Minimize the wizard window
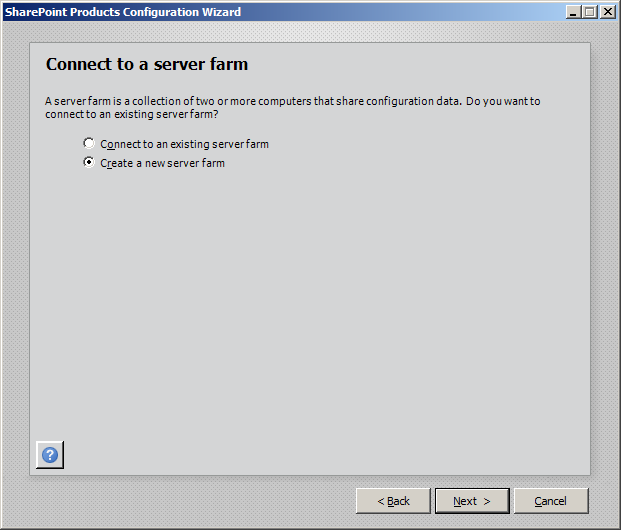Viewport: 621px width, 530px height. pos(573,12)
